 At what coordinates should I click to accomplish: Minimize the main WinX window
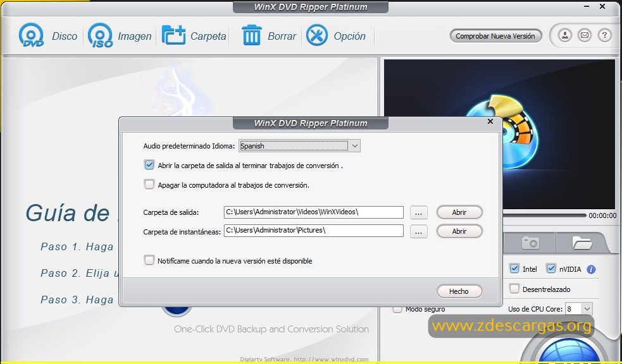[587, 7]
